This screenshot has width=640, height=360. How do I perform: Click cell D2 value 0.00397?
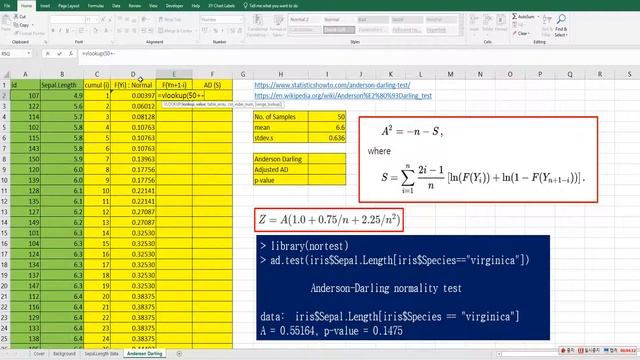tap(133, 96)
